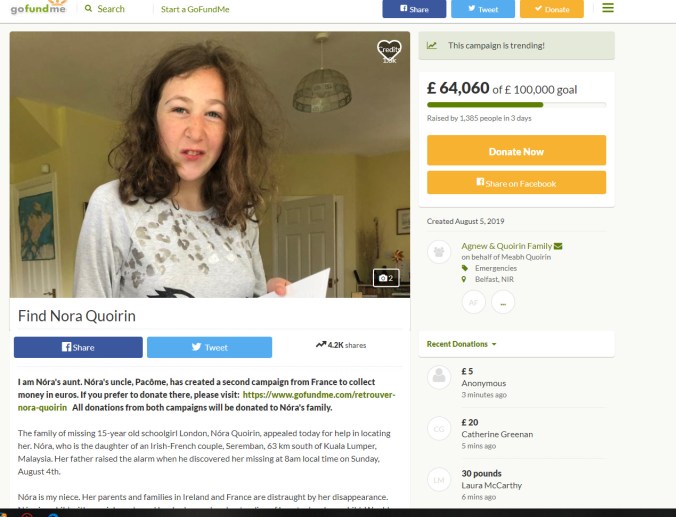Click the Emergencies category tag
Viewport: 676px width, 517px height.
(496, 268)
